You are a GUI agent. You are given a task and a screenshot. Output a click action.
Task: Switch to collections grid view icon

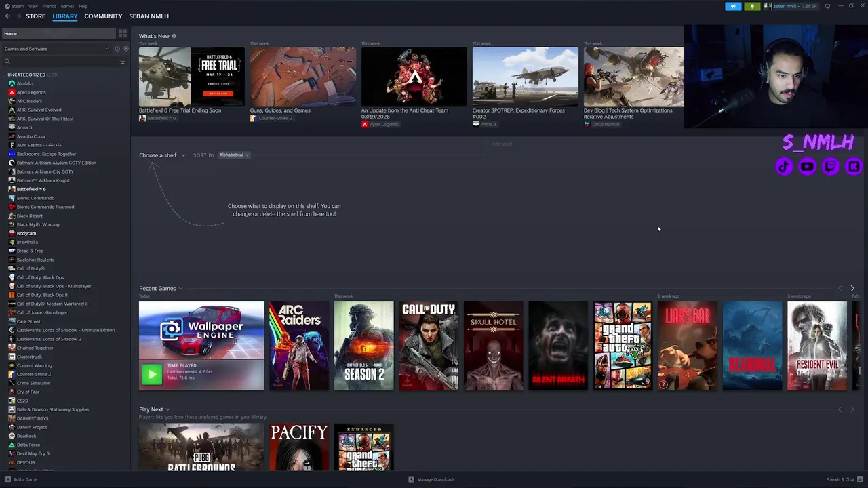point(123,33)
